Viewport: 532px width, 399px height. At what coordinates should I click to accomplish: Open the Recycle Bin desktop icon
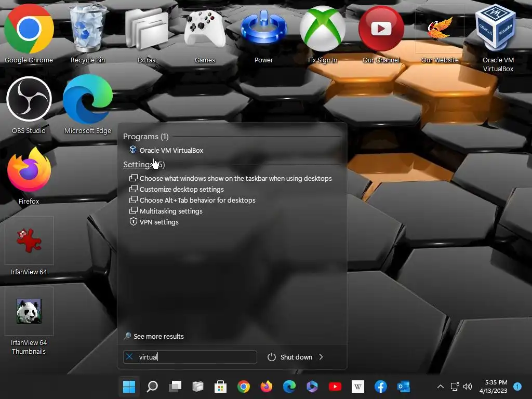point(87,34)
